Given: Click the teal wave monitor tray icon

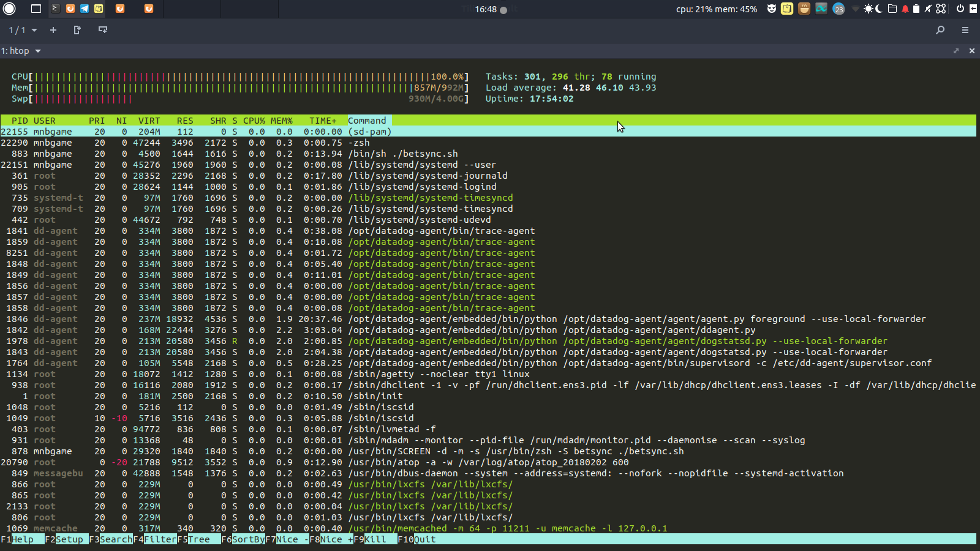Looking at the screenshot, I should [821, 9].
